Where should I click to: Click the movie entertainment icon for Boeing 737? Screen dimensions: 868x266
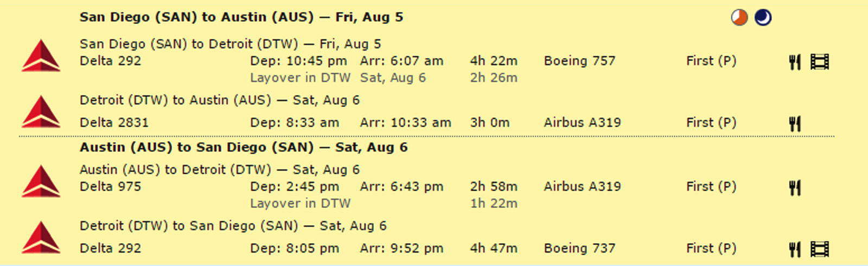tap(819, 249)
